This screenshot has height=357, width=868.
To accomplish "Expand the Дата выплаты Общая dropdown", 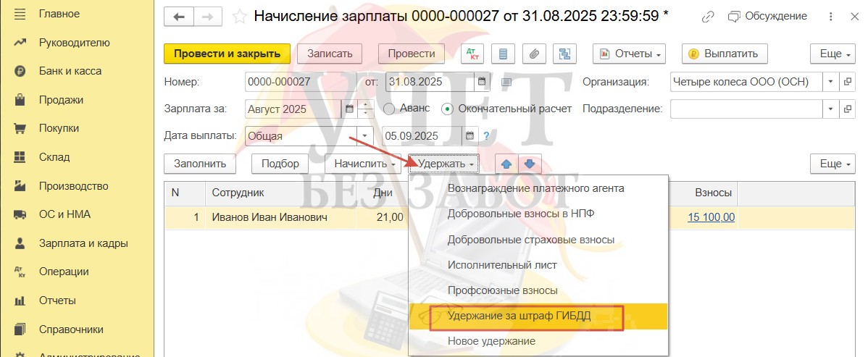I will point(364,135).
